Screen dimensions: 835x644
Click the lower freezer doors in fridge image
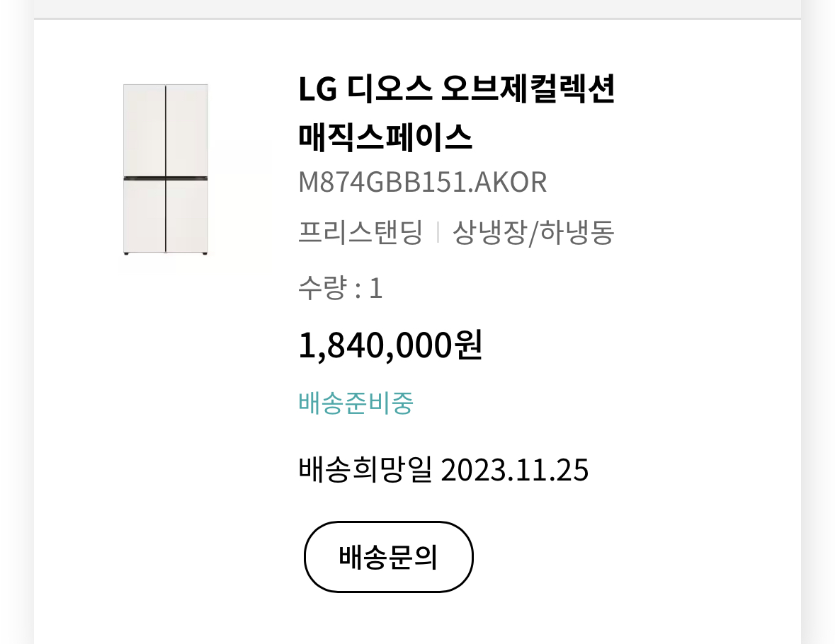pos(166,216)
